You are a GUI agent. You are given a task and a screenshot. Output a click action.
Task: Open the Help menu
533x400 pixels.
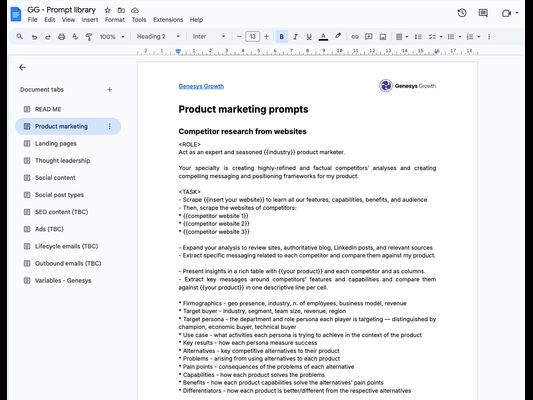[x=196, y=20]
